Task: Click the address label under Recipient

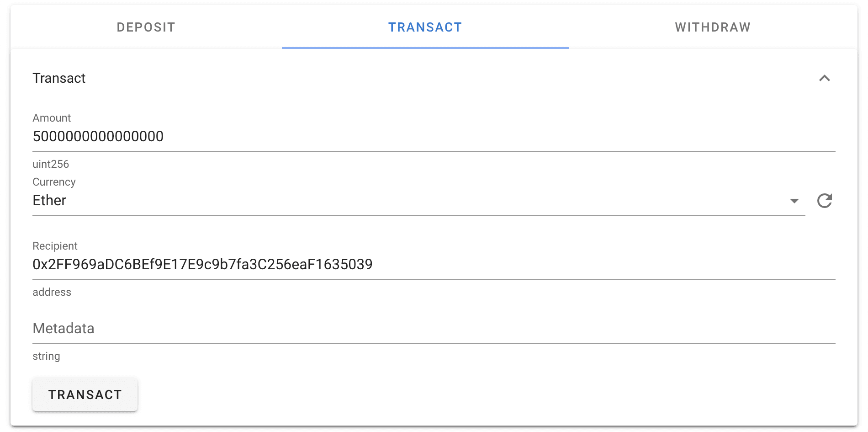Action: pos(52,292)
